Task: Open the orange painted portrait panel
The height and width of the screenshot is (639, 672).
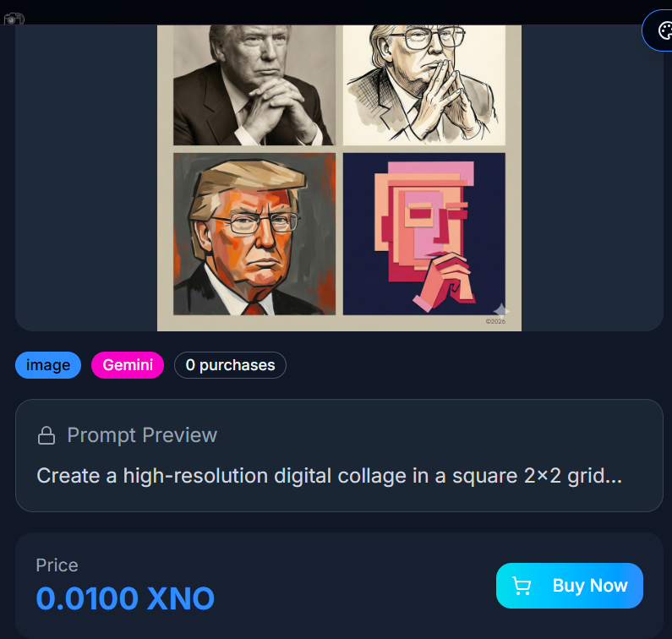Action: click(254, 234)
